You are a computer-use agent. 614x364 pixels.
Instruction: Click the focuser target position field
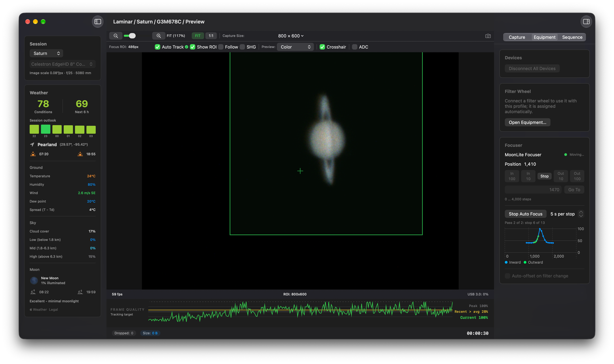(533, 190)
